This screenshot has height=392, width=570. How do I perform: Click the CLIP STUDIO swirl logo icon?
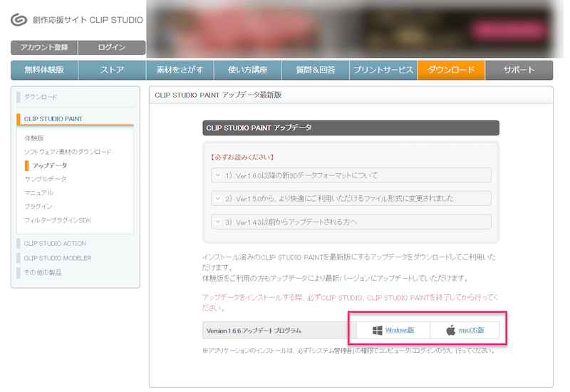point(19,20)
